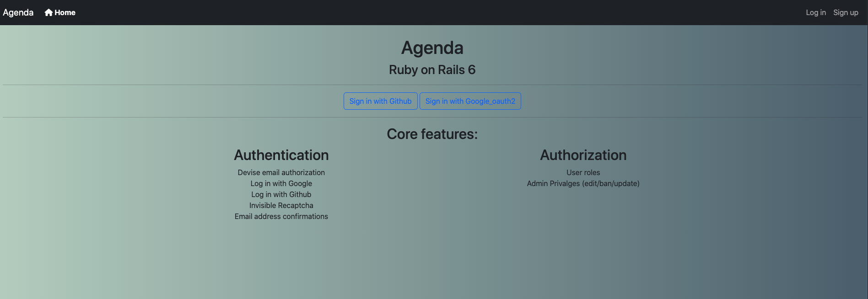Click the house icon in the navbar
868x299 pixels.
click(x=49, y=12)
